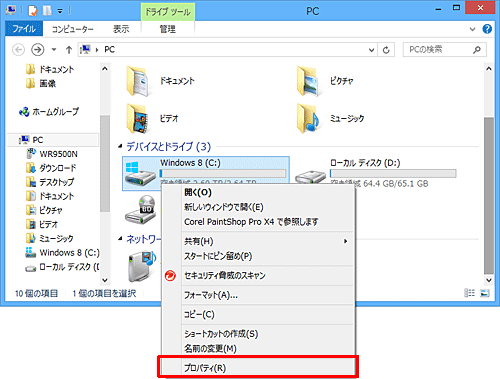Click the new folder icon in quick access toolbar
Image resolution: width=500 pixels, height=379 pixels.
[47, 11]
